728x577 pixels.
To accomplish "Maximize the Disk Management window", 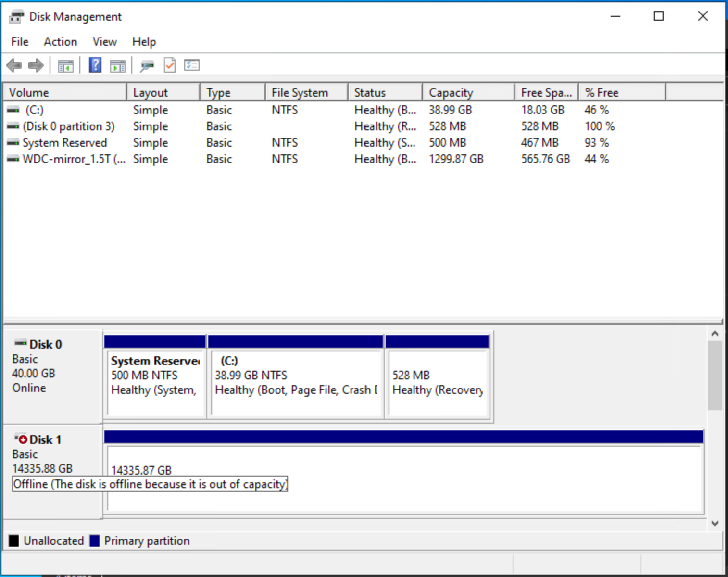I will [659, 16].
